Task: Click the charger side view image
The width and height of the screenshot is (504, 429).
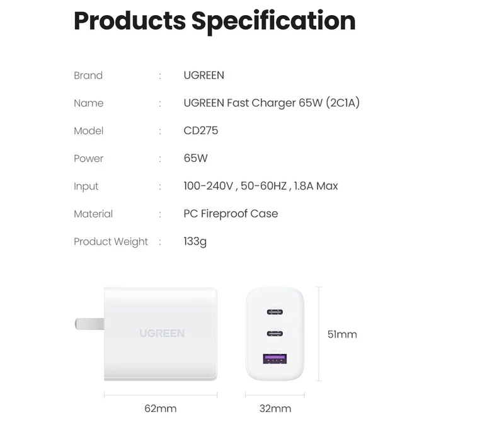Action: 146,335
